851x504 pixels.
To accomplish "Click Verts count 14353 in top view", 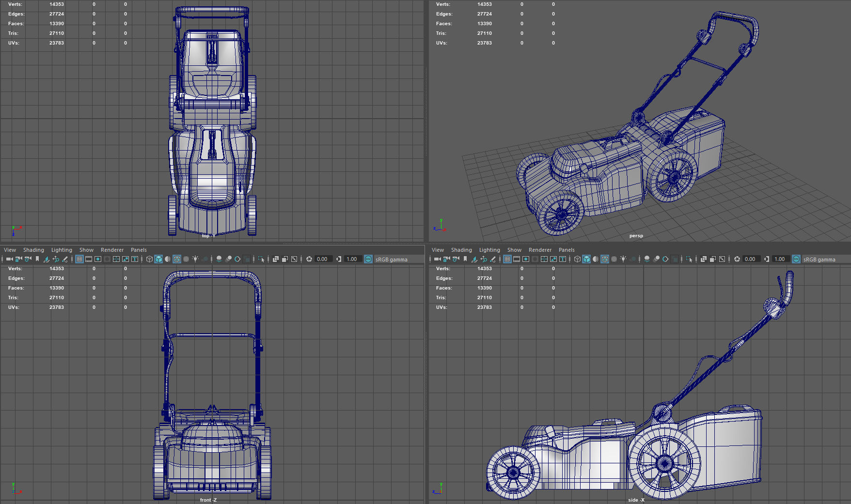I will click(57, 4).
